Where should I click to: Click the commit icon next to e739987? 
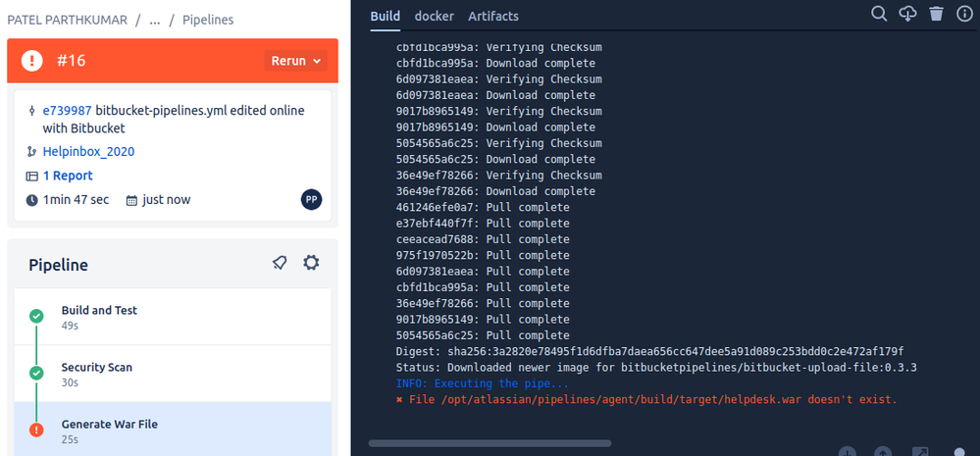31,111
